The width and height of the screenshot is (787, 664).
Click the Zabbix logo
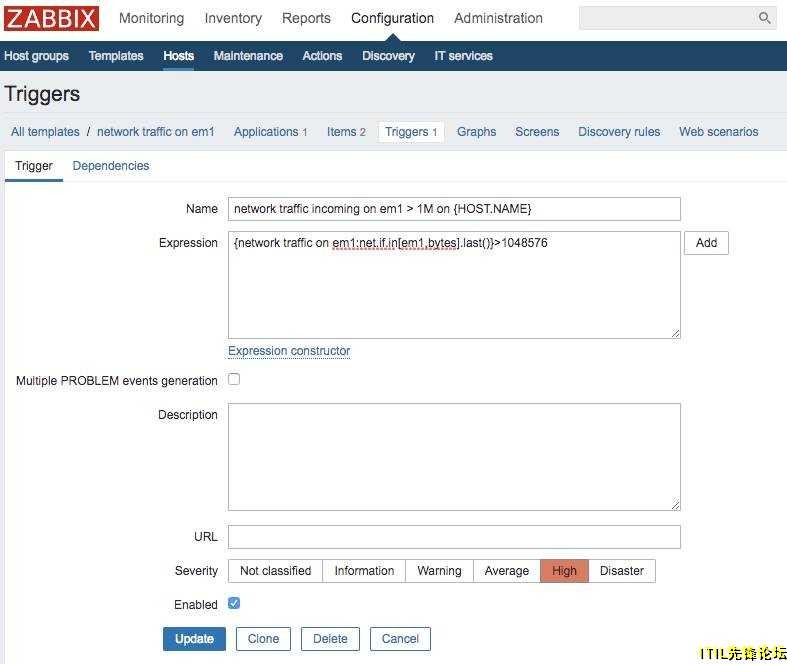51,19
